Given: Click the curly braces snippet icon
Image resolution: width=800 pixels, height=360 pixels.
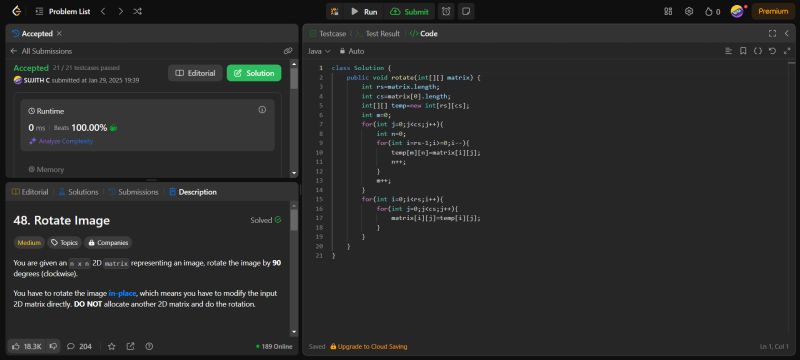Looking at the screenshot, I should point(758,51).
